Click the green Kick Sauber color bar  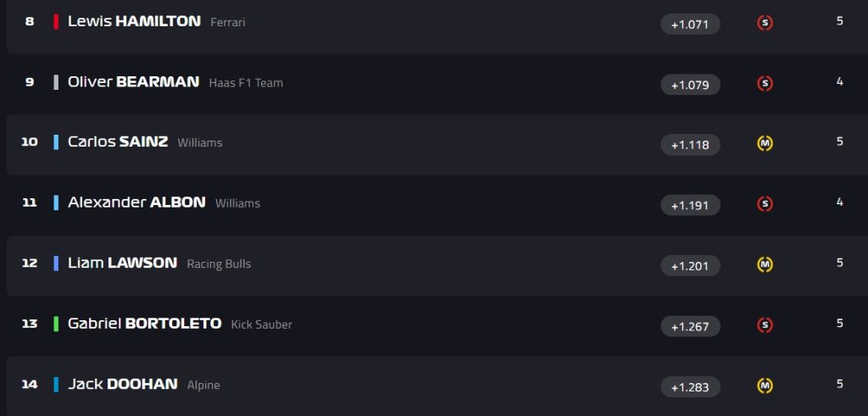pyautogui.click(x=56, y=324)
